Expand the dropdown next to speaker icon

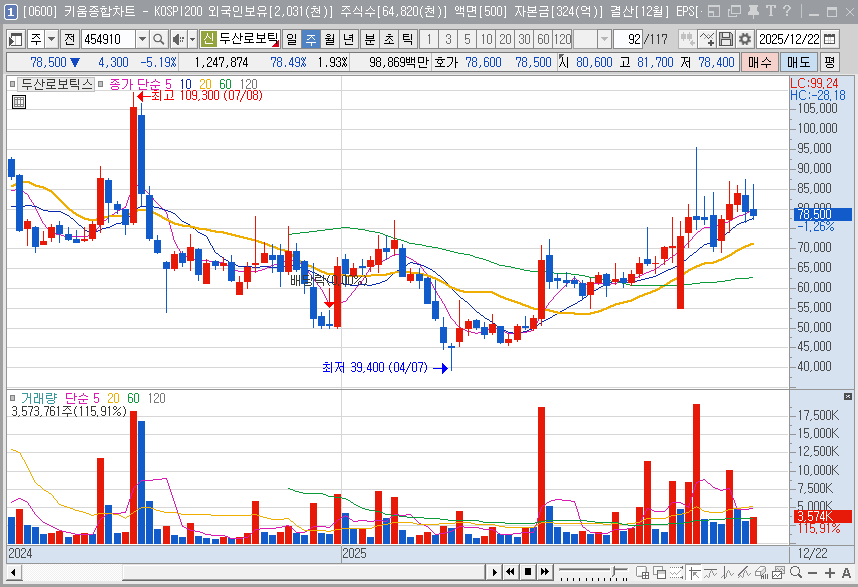click(192, 39)
